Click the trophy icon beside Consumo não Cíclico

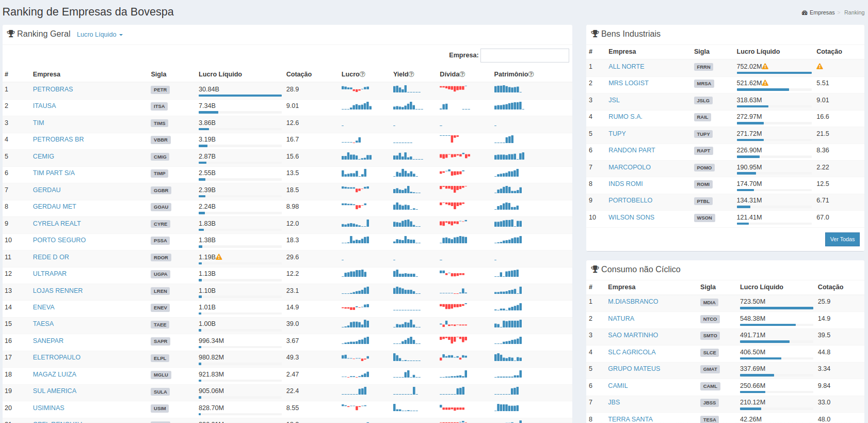[x=595, y=269]
